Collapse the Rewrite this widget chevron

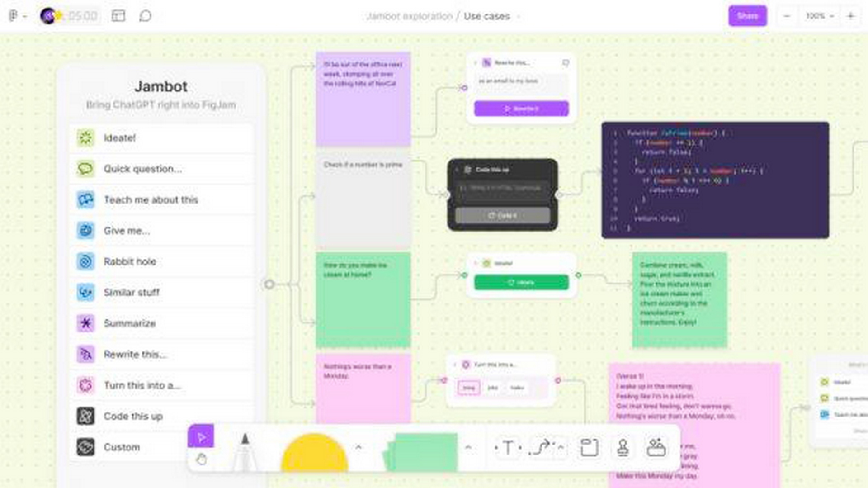pyautogui.click(x=475, y=63)
